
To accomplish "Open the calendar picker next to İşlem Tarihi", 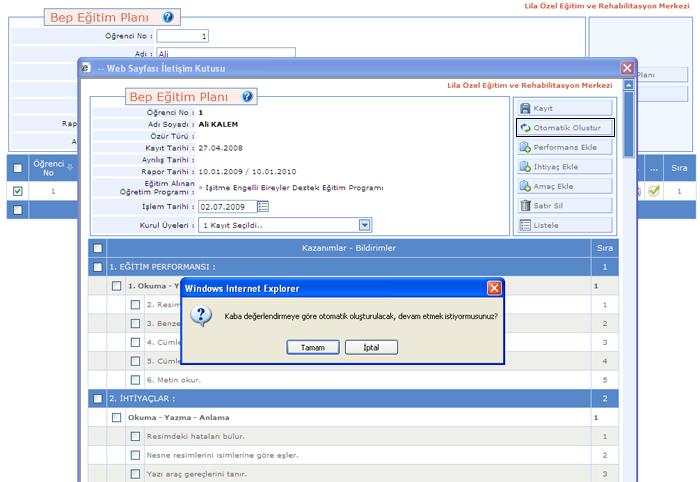I will [263, 206].
